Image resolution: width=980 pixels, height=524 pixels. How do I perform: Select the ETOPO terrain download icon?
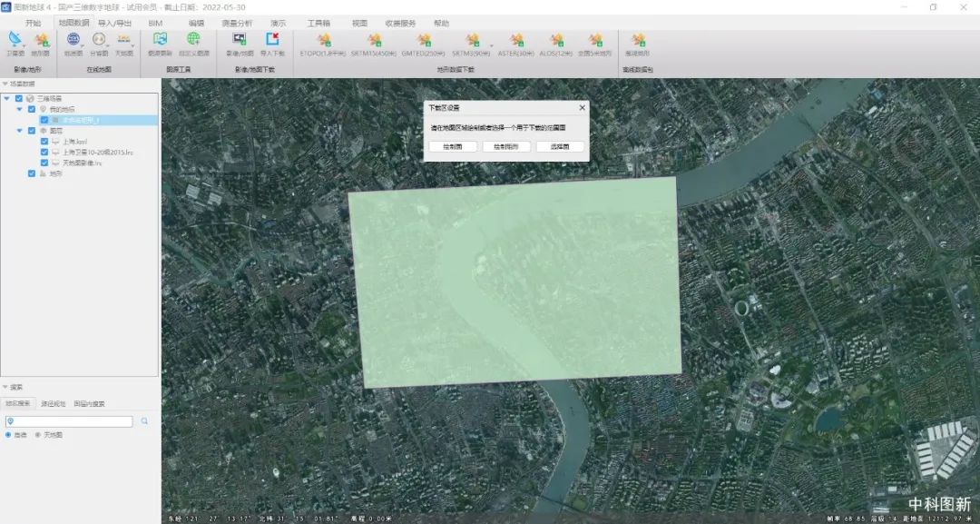[323, 40]
